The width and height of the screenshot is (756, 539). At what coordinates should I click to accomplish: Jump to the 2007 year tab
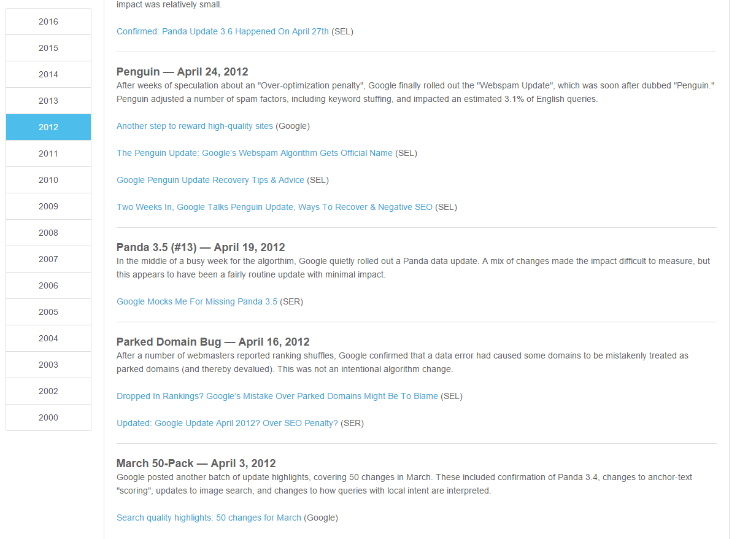(x=48, y=259)
